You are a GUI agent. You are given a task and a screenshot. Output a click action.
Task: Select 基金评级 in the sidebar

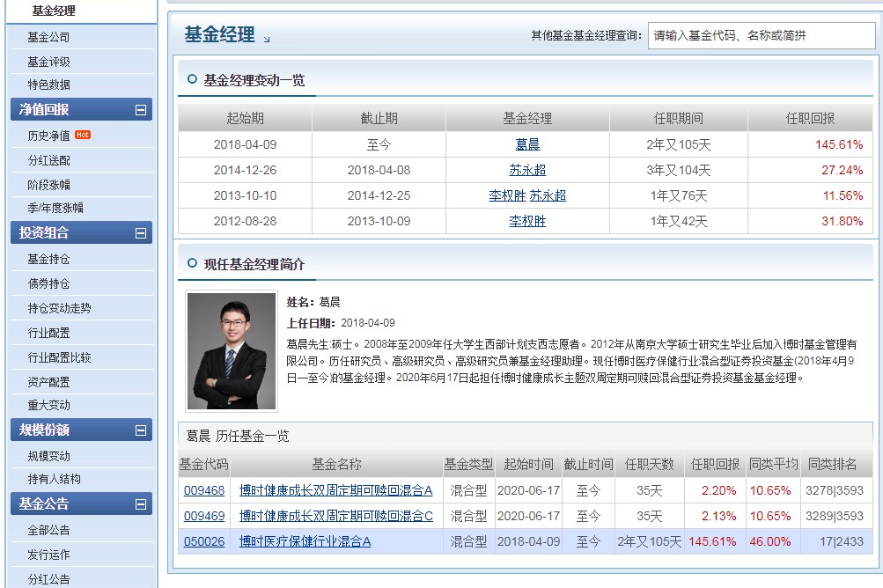click(x=48, y=62)
